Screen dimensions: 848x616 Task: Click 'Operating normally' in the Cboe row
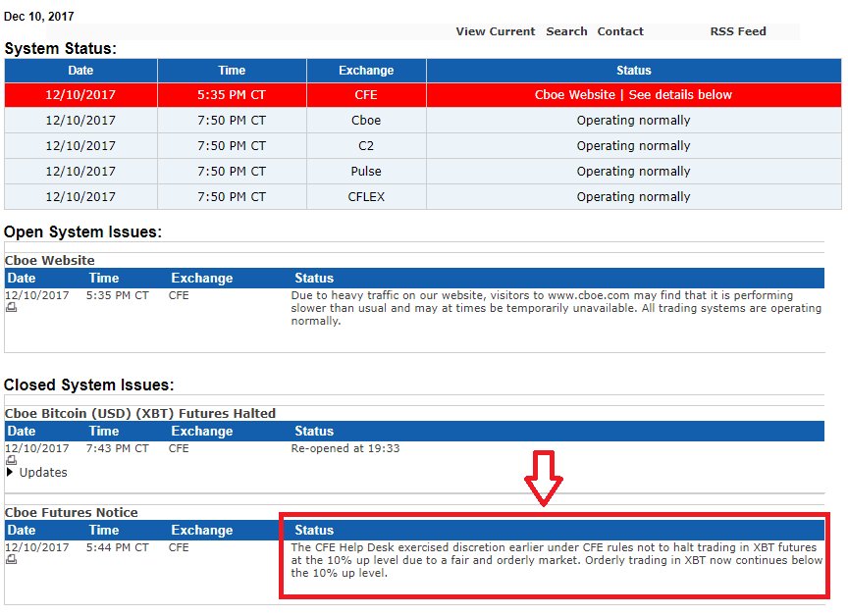[633, 120]
